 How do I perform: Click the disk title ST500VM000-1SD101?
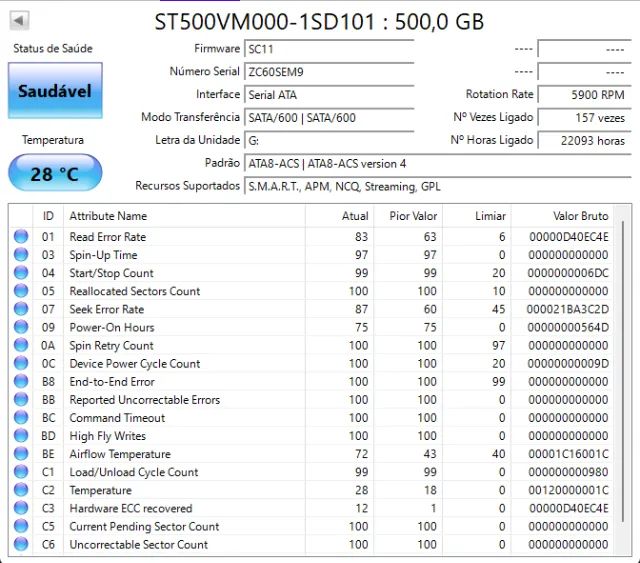click(x=264, y=21)
